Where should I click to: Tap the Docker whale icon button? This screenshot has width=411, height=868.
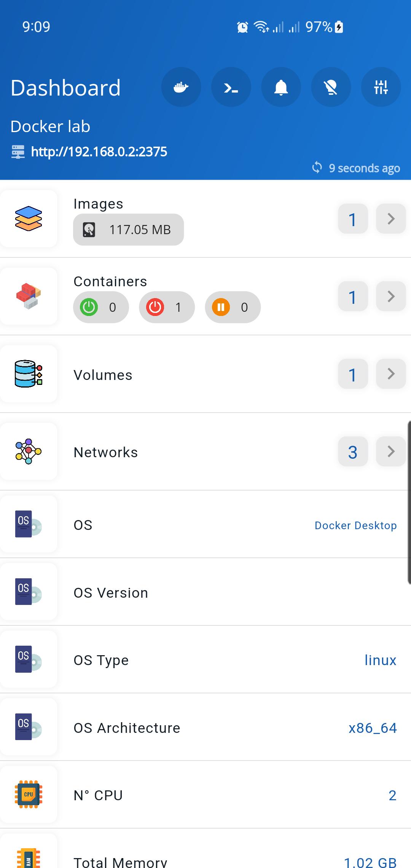tap(181, 88)
